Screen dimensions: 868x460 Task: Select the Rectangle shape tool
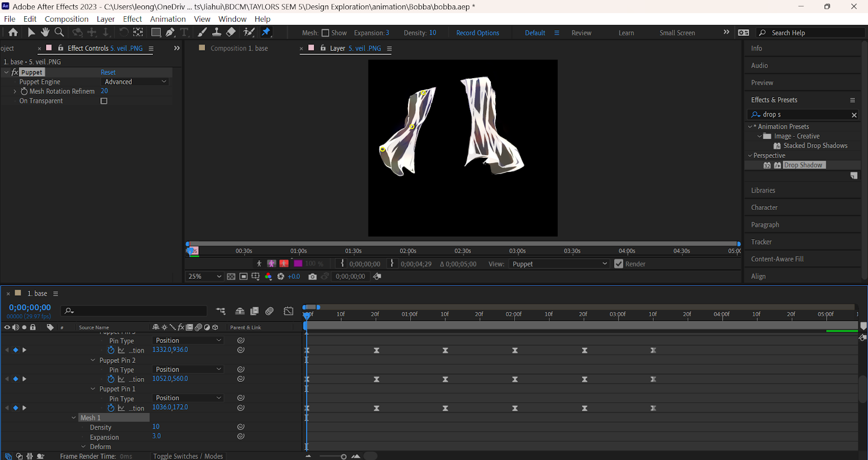tap(156, 33)
